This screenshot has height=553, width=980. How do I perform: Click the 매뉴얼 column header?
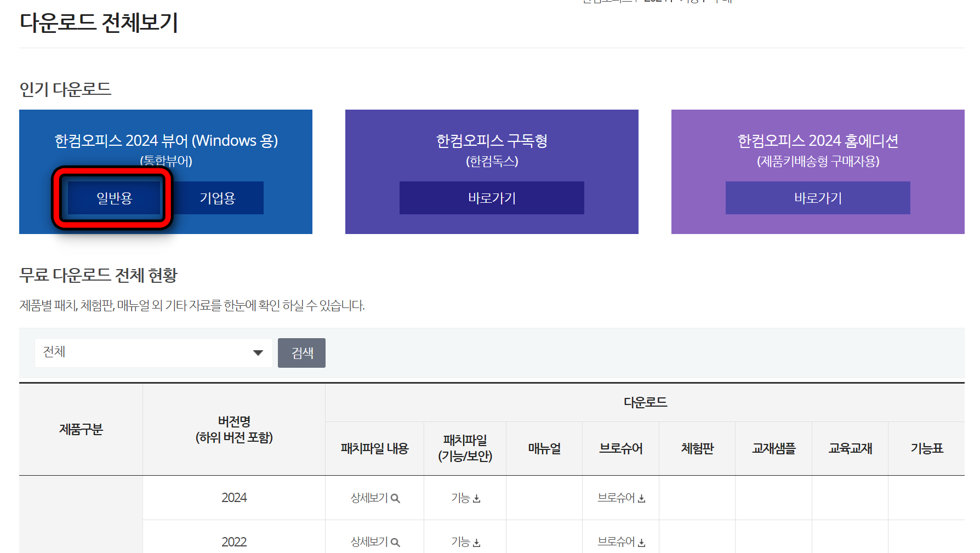pyautogui.click(x=544, y=448)
